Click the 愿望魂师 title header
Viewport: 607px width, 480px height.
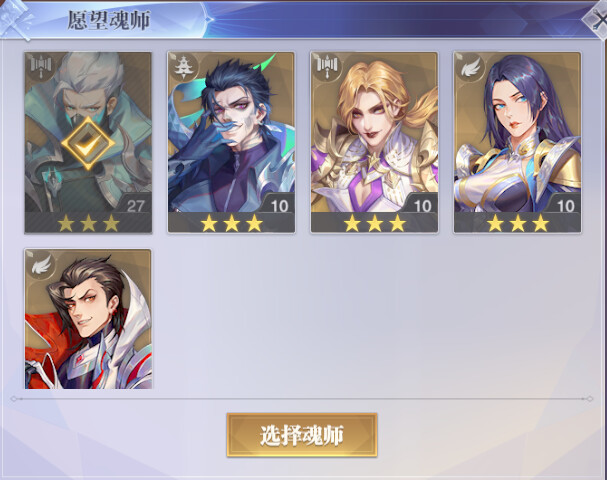point(109,20)
